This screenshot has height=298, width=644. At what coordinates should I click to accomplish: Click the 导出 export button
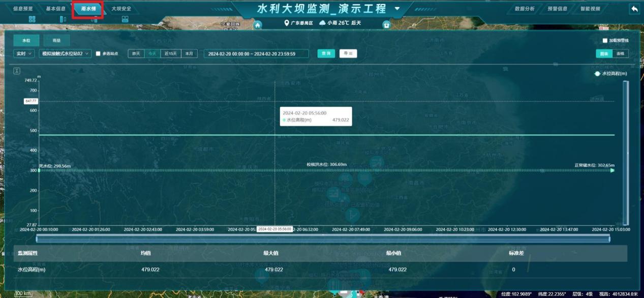(x=348, y=53)
